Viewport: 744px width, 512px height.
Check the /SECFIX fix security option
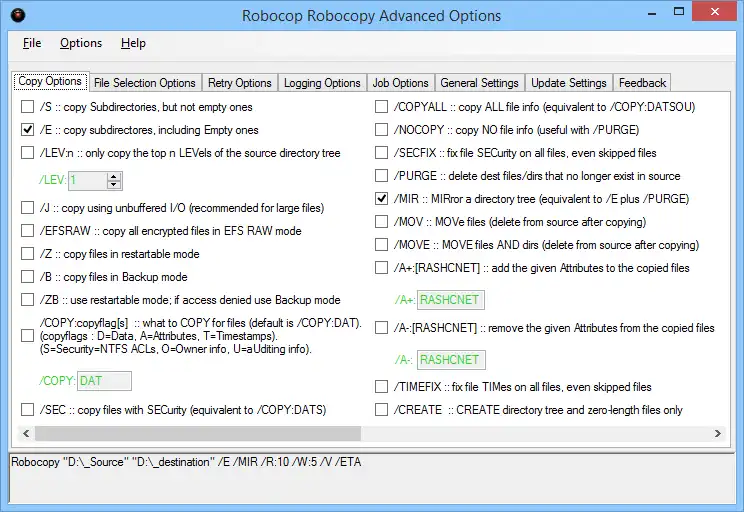381,153
